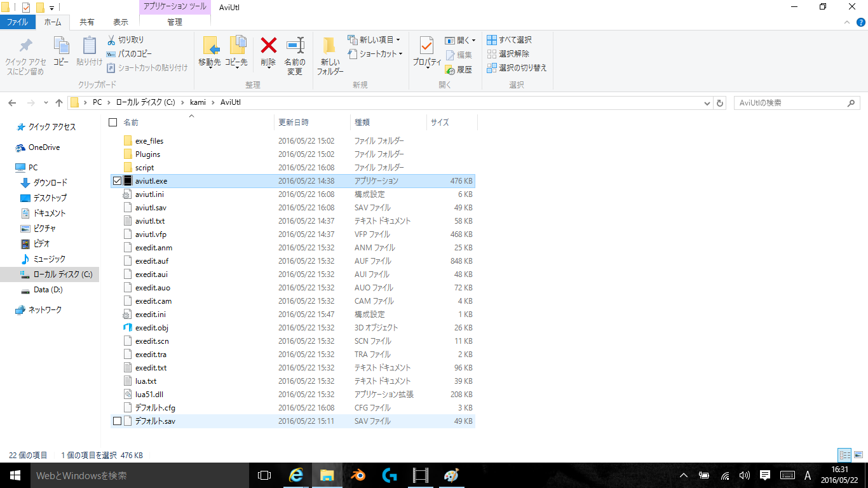Click the refresh icon beside address bar
The height and width of the screenshot is (488, 868).
point(720,103)
